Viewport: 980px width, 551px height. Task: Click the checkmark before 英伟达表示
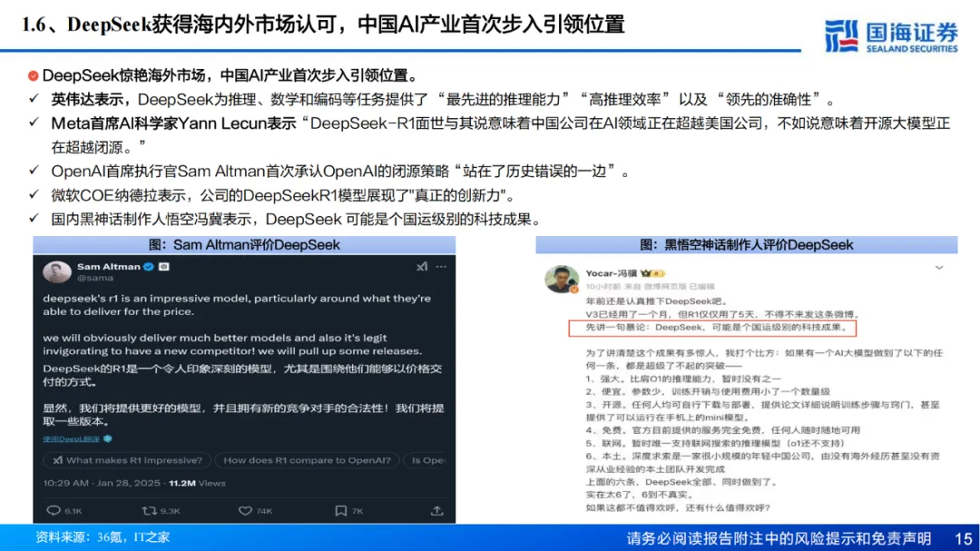click(x=34, y=98)
